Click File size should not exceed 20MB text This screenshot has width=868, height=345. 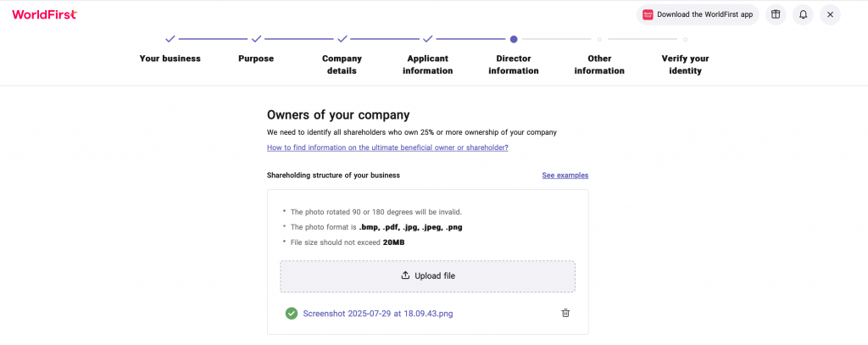click(x=347, y=242)
